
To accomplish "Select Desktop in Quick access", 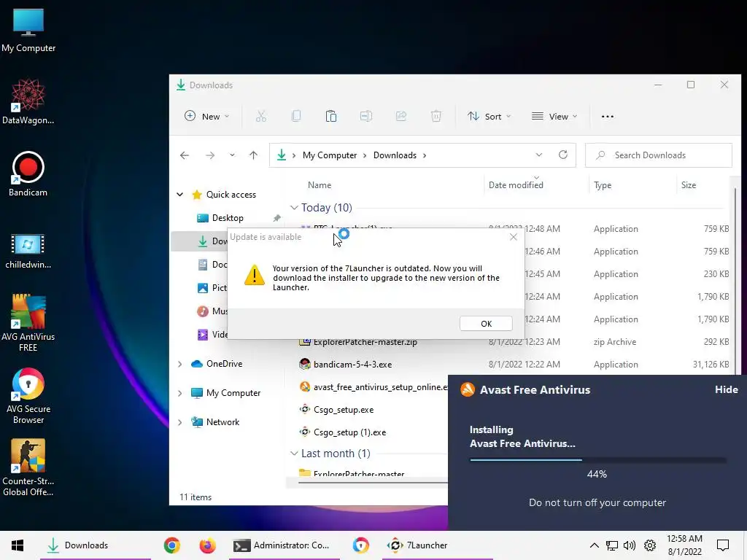I will pyautogui.click(x=228, y=217).
